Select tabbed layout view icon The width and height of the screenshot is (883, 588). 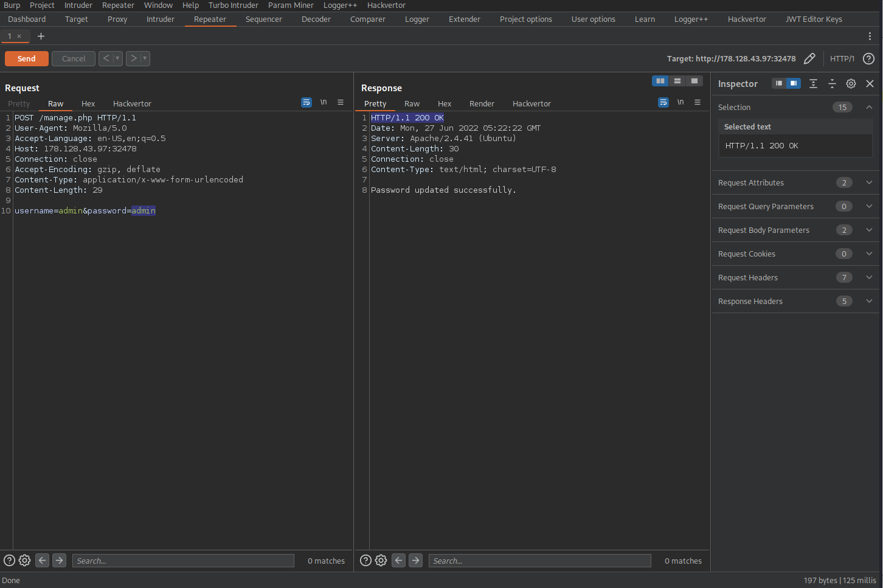pos(694,81)
